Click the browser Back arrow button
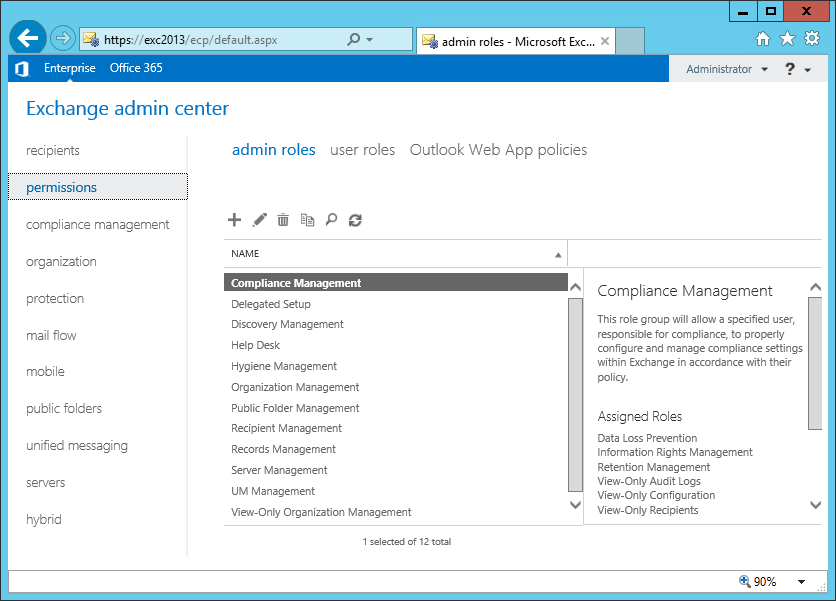This screenshot has width=836, height=601. pos(28,38)
